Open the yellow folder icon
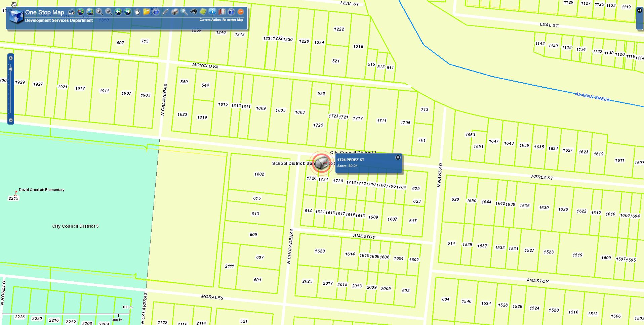Screen dimensions: 644x325 tap(147, 12)
